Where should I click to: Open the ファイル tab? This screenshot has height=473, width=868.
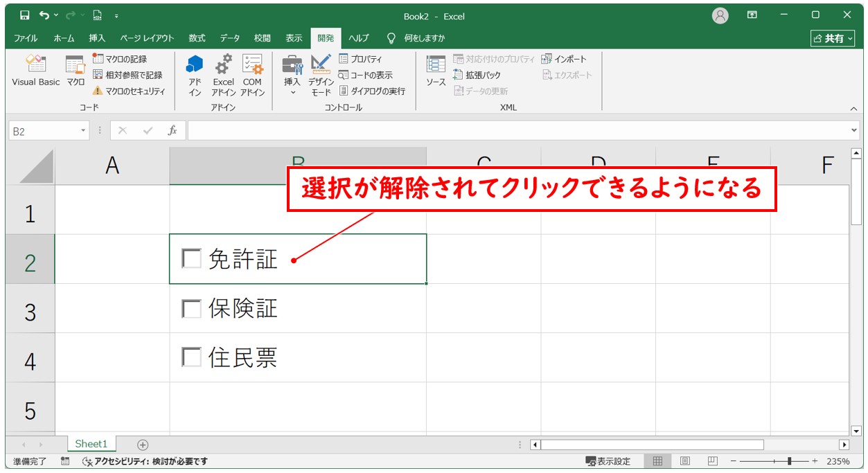pos(26,38)
